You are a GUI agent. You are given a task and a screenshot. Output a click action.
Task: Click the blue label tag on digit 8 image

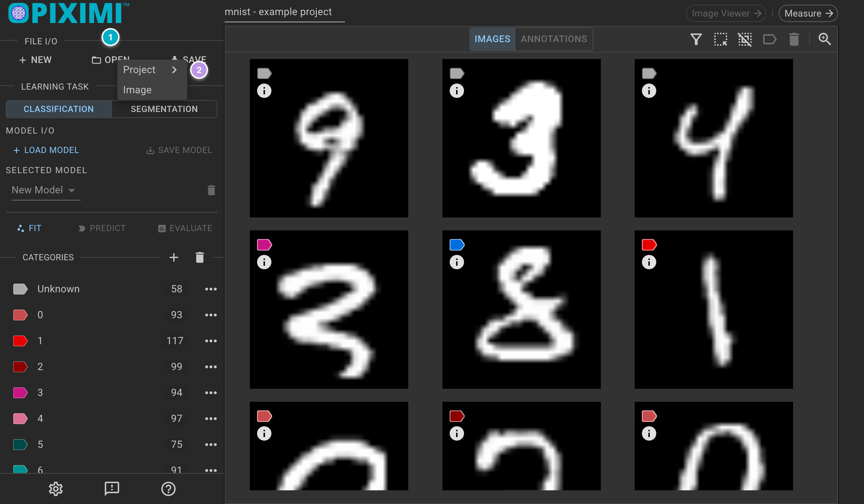[x=457, y=245]
